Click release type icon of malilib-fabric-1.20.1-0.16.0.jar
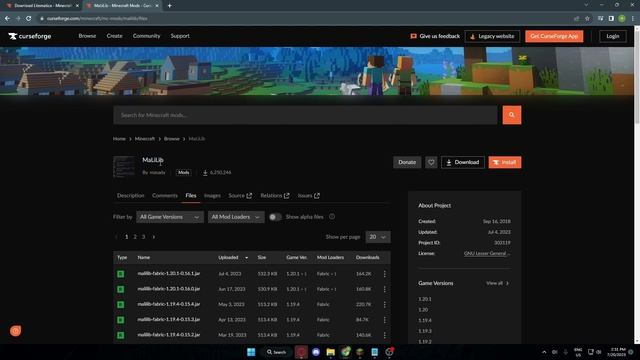 pos(120,289)
